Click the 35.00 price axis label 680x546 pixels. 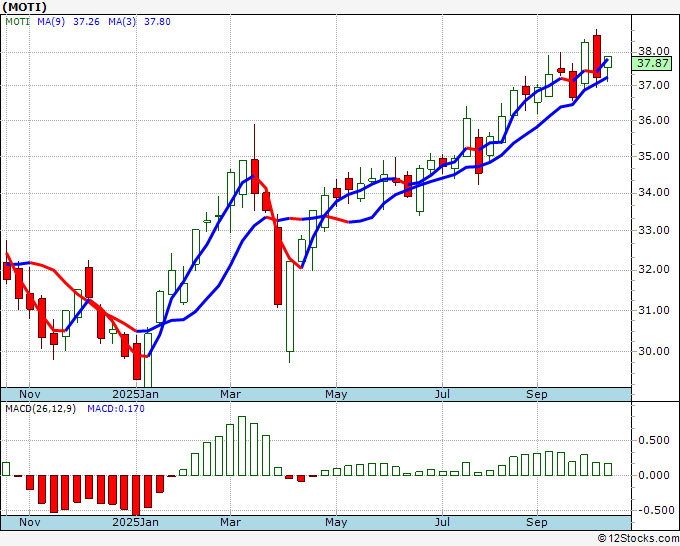pyautogui.click(x=654, y=156)
